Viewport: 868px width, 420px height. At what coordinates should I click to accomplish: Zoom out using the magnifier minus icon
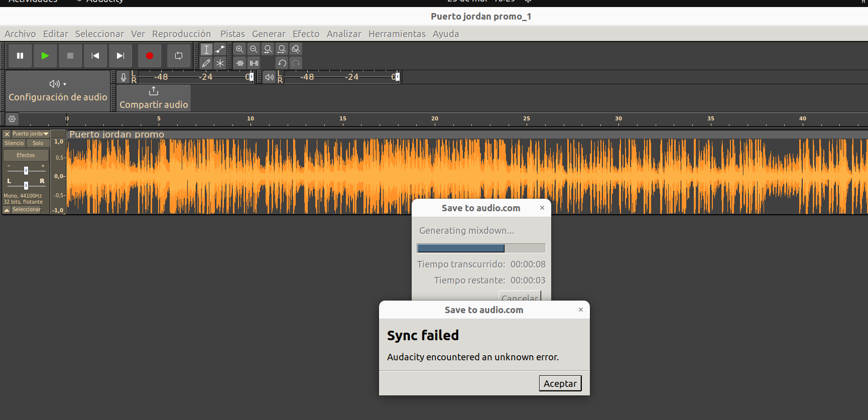point(254,49)
